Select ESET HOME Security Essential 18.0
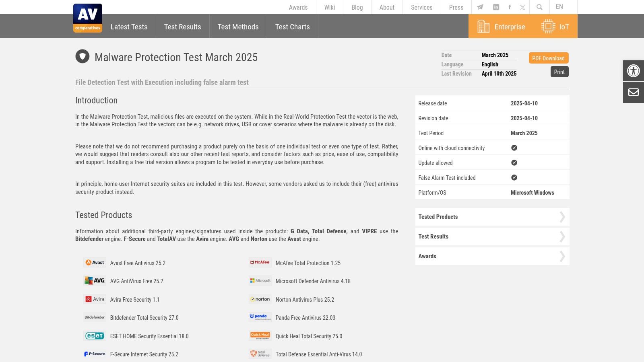644x362 pixels. [x=149, y=336]
